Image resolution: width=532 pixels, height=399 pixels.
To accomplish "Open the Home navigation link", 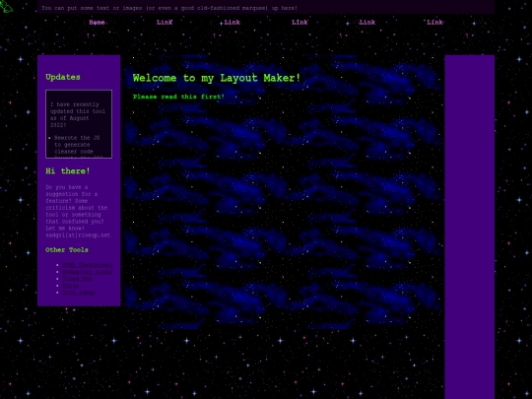I will [97, 23].
